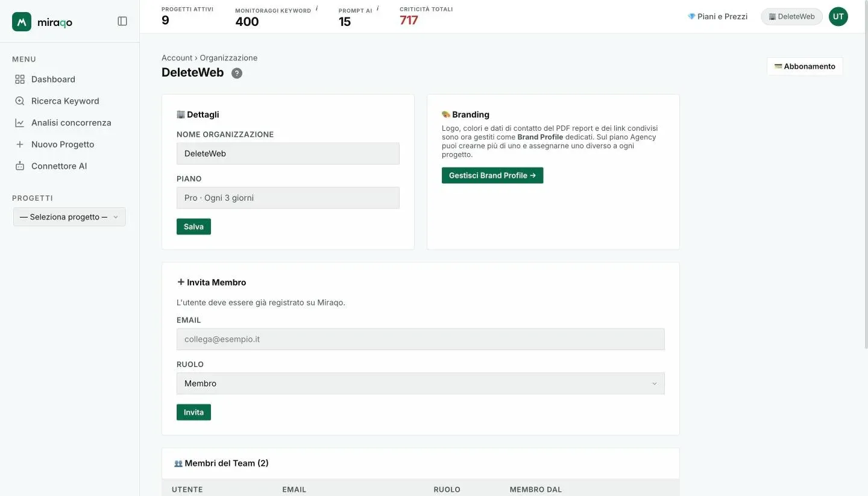Expand the Seleziona progetto dropdown
Viewport: 868px width, 496px height.
click(69, 217)
